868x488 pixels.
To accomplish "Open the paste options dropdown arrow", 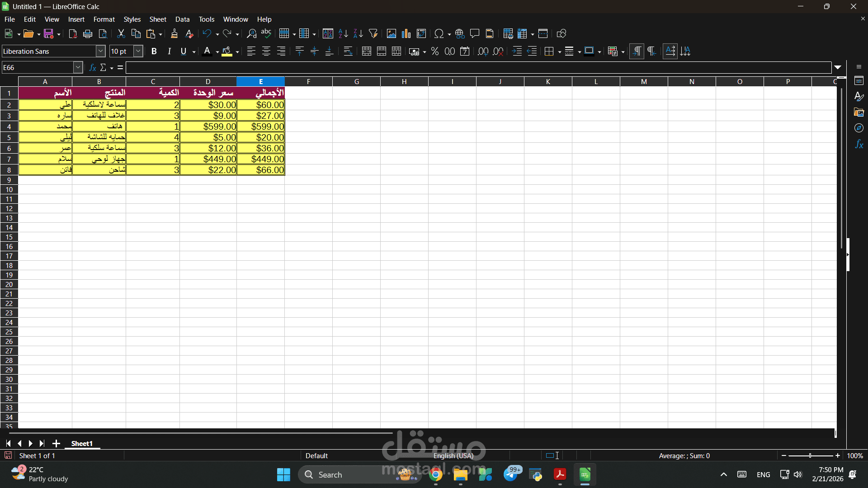I will pos(160,34).
